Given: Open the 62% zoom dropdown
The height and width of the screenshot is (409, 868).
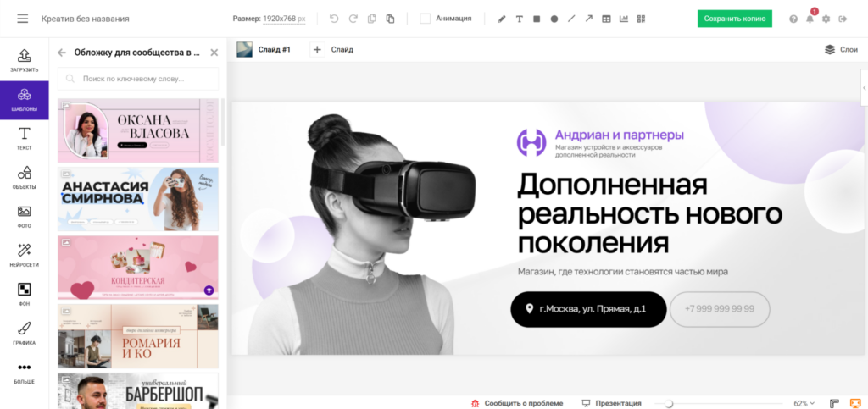Looking at the screenshot, I should [x=804, y=403].
